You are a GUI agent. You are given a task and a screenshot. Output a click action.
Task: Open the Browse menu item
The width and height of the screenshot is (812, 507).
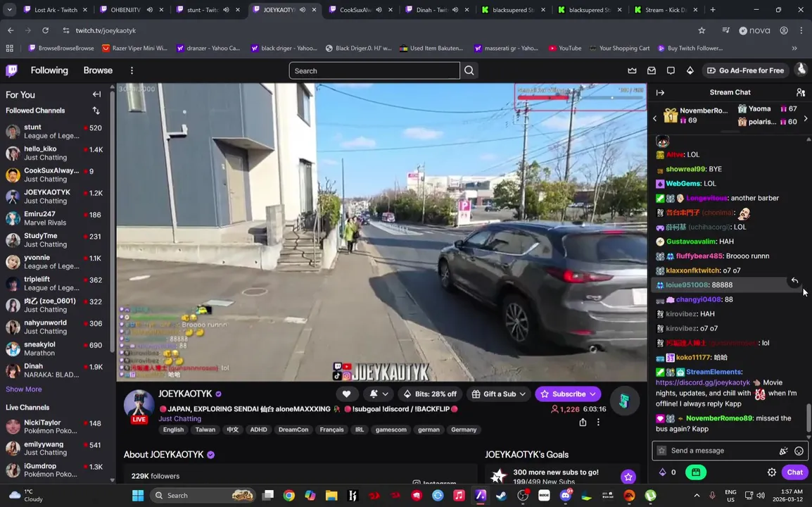tap(98, 70)
